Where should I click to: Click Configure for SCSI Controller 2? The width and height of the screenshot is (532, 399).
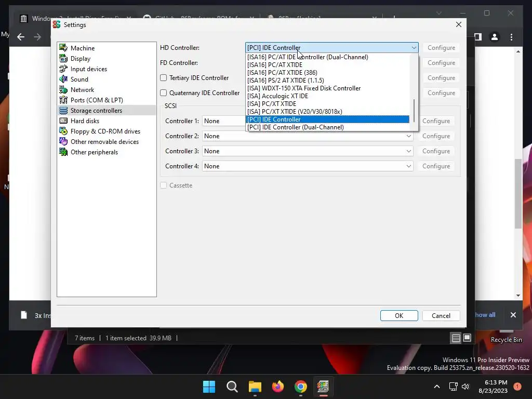click(x=436, y=136)
